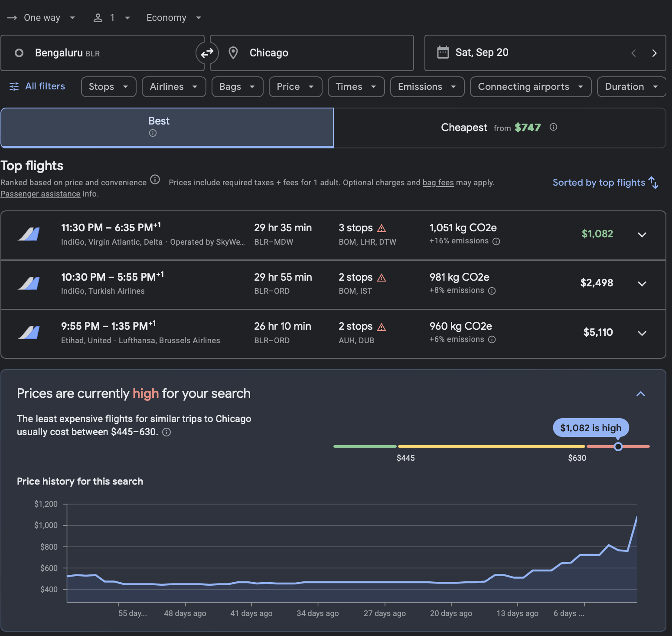Expand the $1,082 flight details
The width and height of the screenshot is (672, 636).
click(642, 235)
